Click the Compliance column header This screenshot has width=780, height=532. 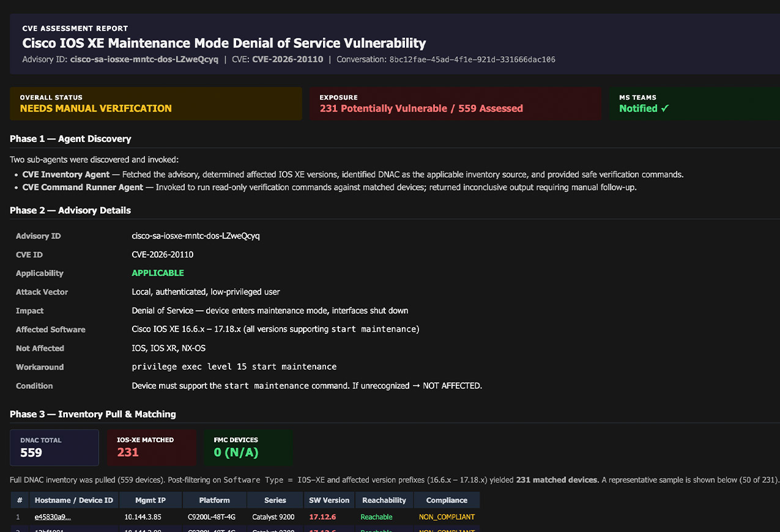447,500
